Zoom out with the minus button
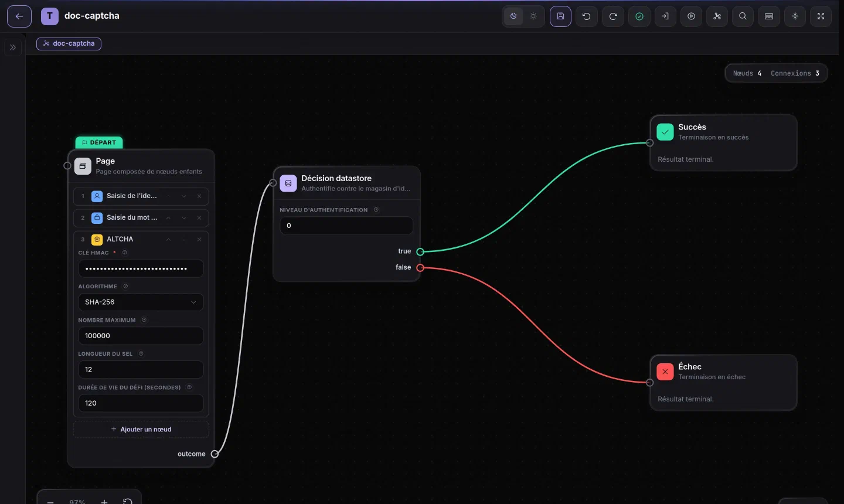 [x=50, y=502]
